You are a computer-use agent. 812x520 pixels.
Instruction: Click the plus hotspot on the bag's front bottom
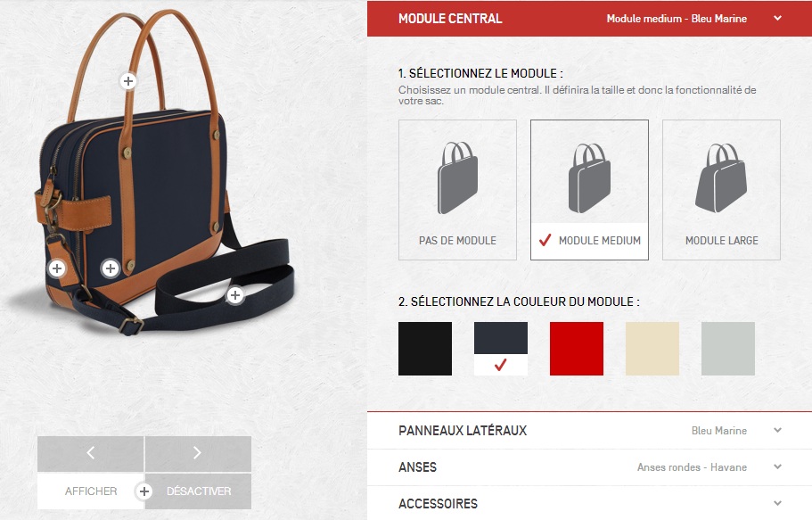tap(110, 268)
